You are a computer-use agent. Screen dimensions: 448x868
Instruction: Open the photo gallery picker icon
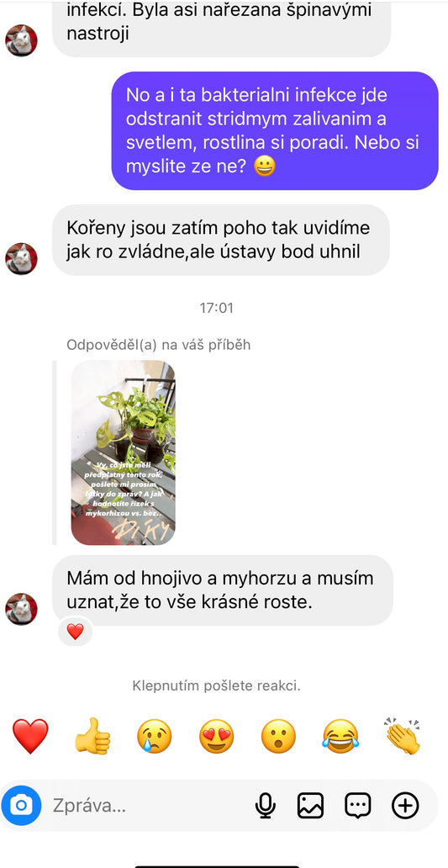[310, 806]
